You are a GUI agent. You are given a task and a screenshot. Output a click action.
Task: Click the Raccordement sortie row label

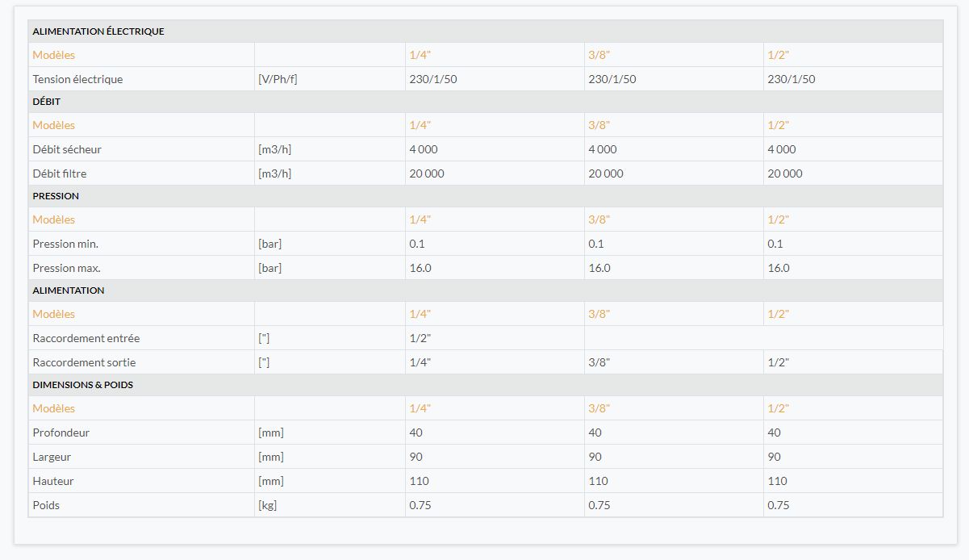coord(84,362)
